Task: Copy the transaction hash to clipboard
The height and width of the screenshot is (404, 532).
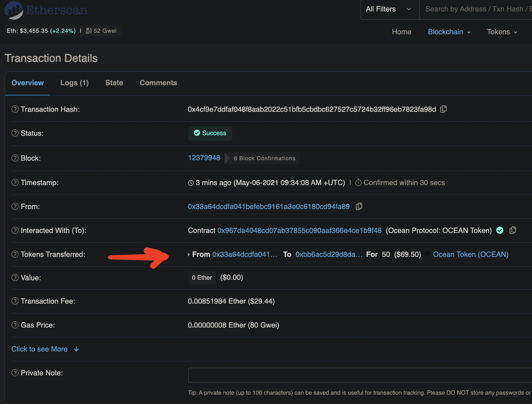Action: click(443, 109)
